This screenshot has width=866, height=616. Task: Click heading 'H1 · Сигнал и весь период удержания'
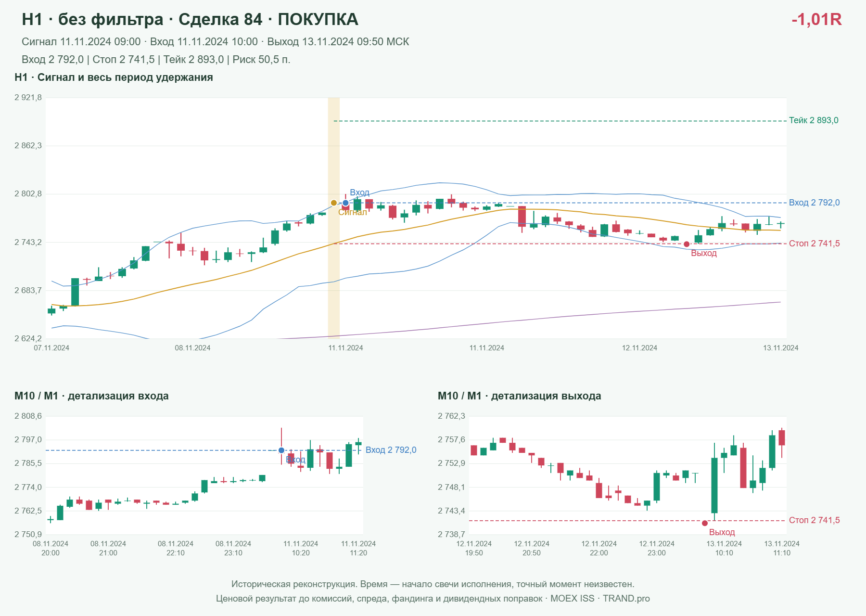[x=114, y=77]
